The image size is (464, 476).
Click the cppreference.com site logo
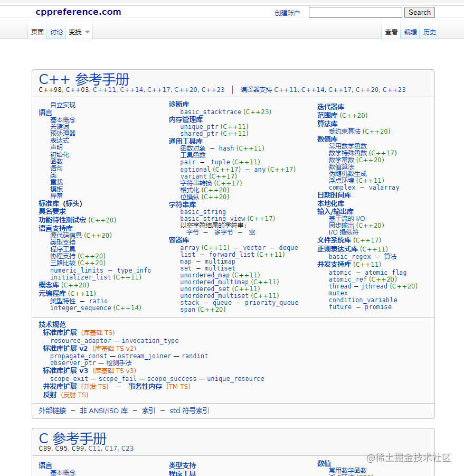[78, 12]
